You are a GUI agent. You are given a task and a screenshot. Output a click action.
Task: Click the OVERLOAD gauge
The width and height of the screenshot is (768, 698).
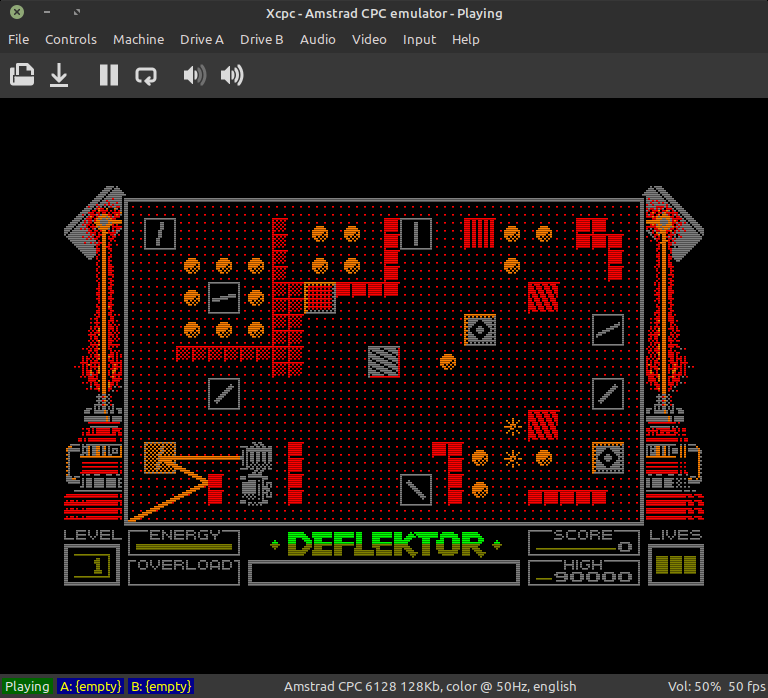184,572
